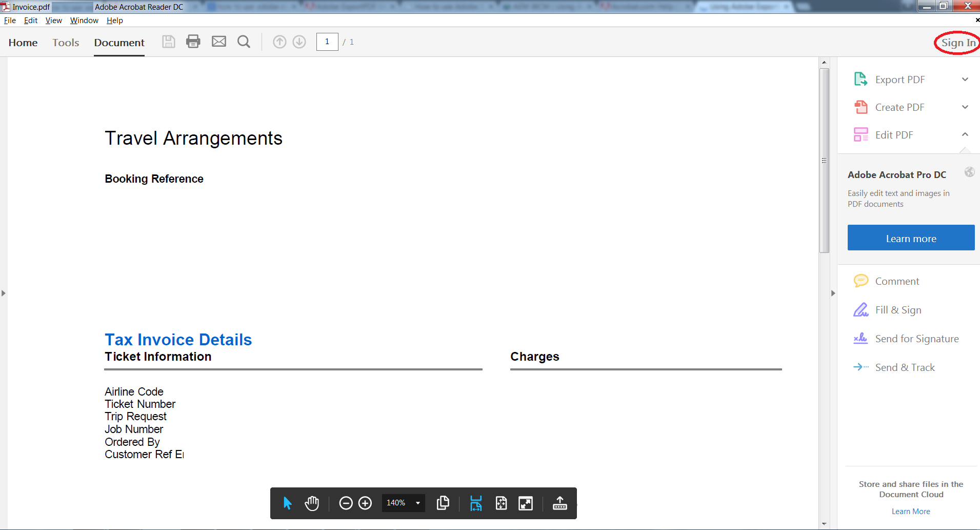Viewport: 980px width, 530px height.
Task: Fit one full page icon
Action: (502, 503)
